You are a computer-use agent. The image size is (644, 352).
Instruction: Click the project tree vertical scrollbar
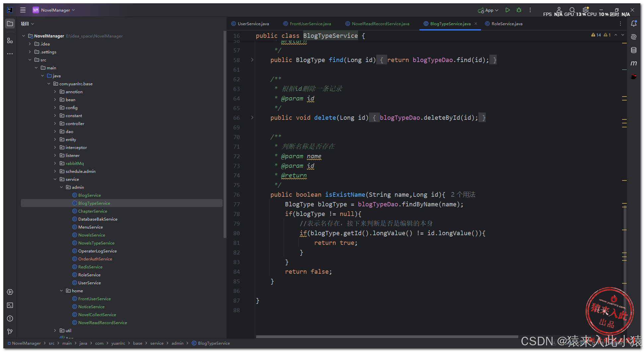[x=225, y=134]
